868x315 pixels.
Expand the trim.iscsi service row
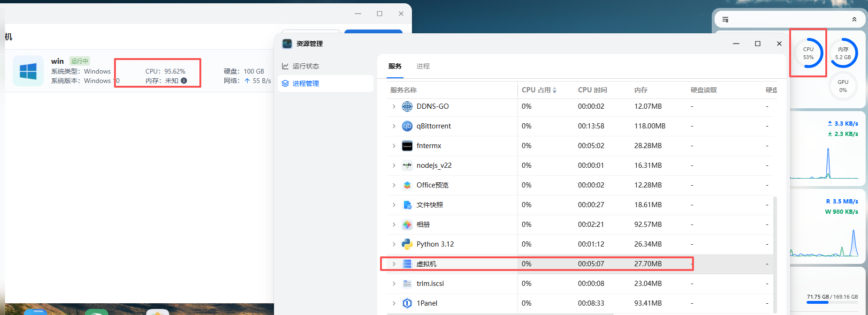[x=394, y=284]
